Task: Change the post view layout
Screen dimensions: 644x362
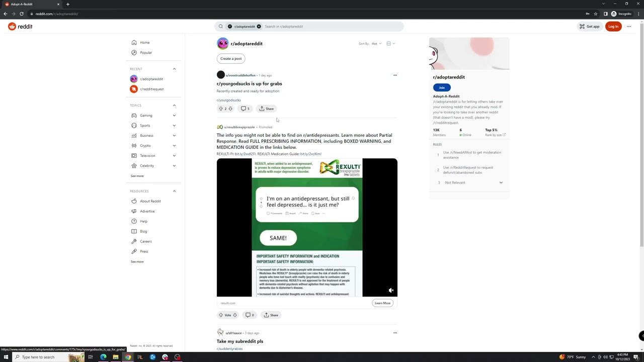Action: click(x=390, y=44)
